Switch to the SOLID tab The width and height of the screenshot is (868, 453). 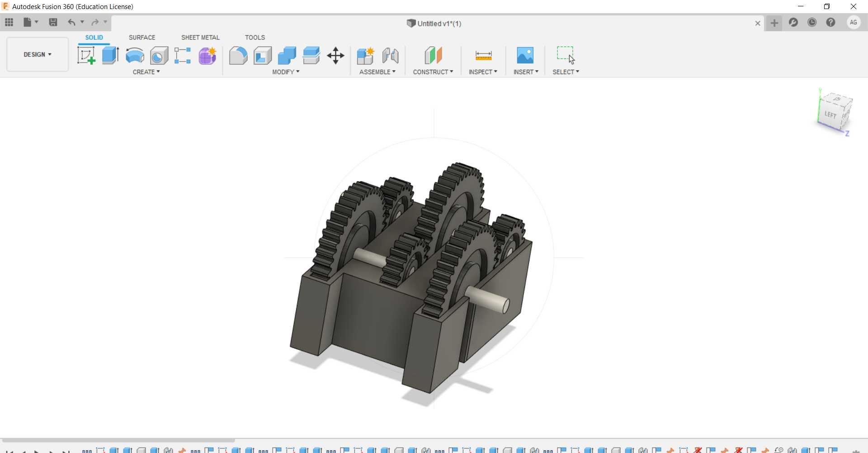[x=94, y=38]
